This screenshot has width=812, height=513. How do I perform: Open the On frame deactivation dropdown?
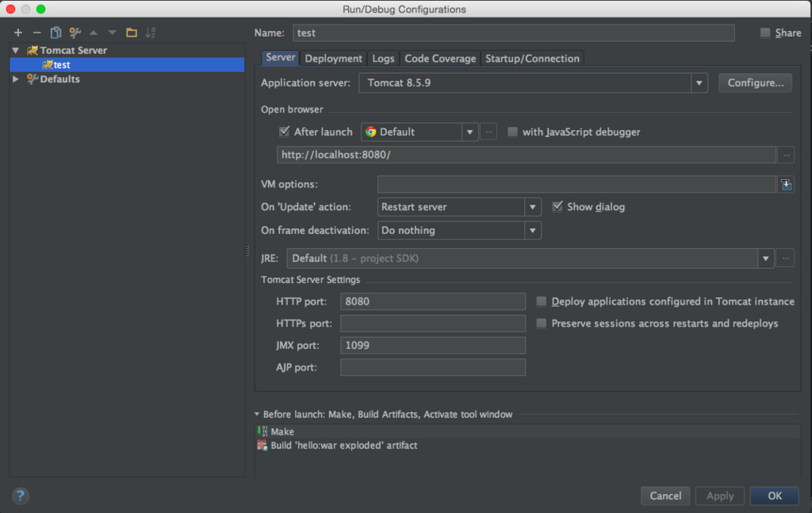pyautogui.click(x=532, y=231)
